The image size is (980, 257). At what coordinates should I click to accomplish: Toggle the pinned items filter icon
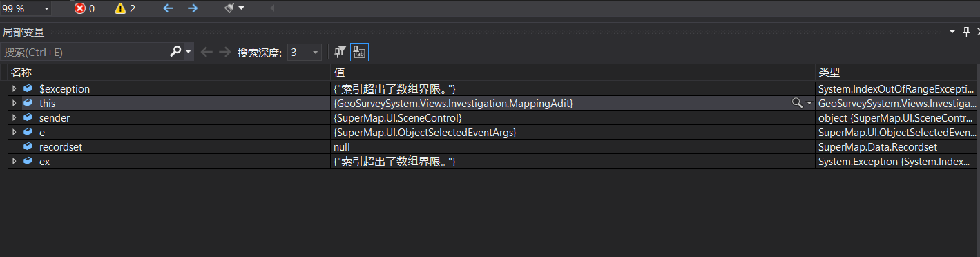coord(340,52)
